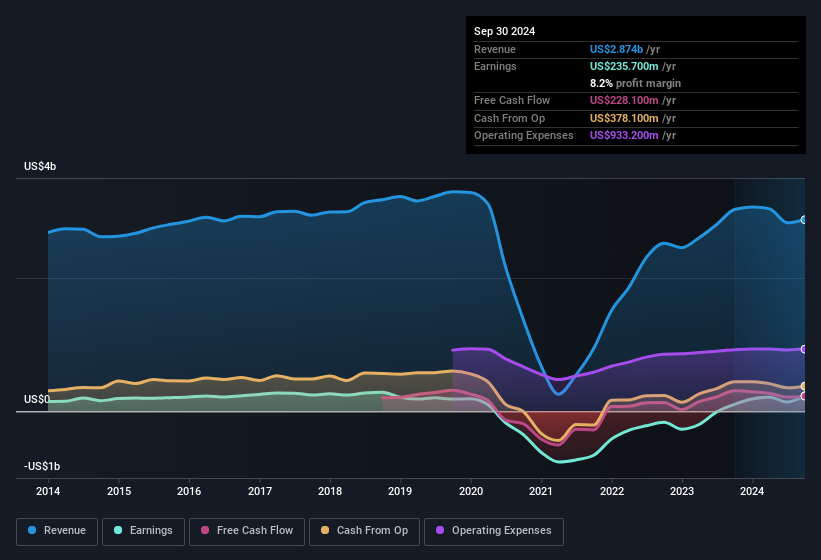Click the Operating Expenses purple endpoint marker
The width and height of the screenshot is (821, 560).
point(804,349)
